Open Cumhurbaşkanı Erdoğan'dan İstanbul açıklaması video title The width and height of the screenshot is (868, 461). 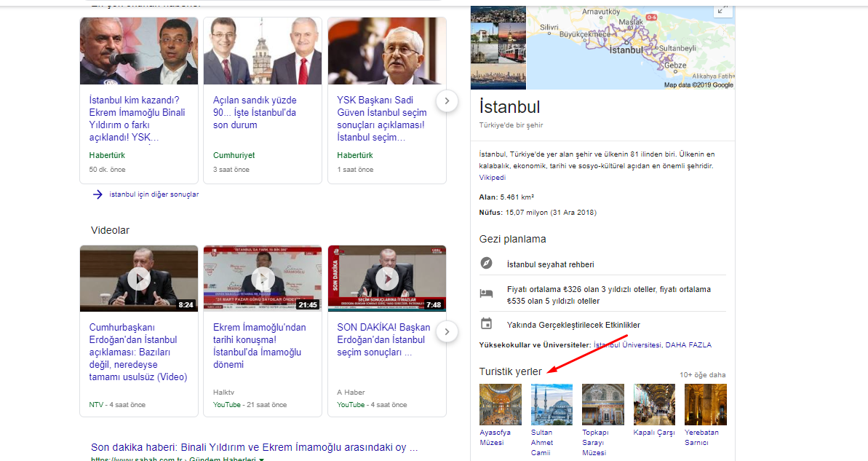138,352
